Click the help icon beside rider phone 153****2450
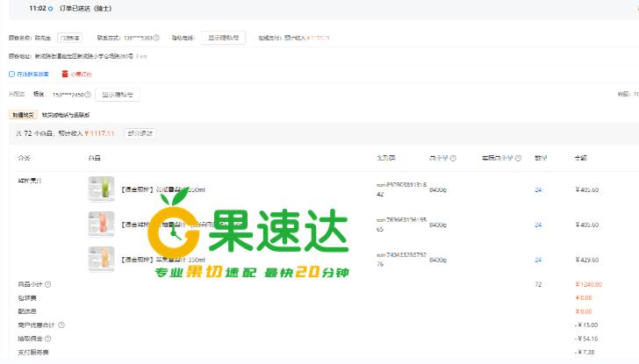 88,95
